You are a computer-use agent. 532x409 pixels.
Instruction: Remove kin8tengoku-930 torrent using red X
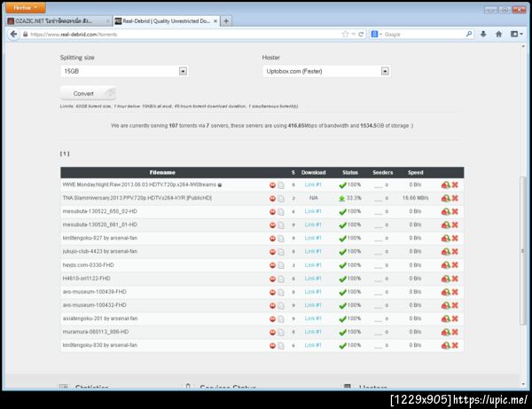click(455, 345)
